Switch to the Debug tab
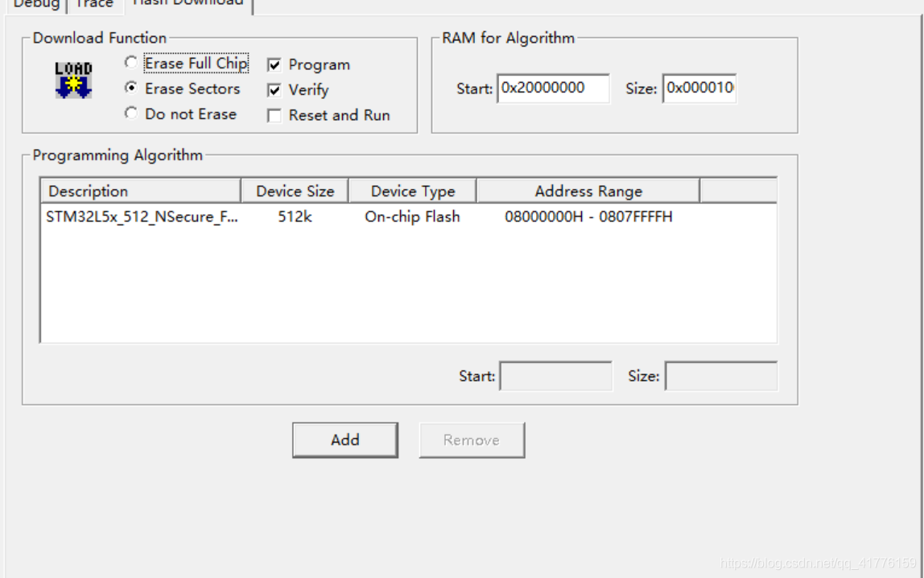 tap(36, 5)
